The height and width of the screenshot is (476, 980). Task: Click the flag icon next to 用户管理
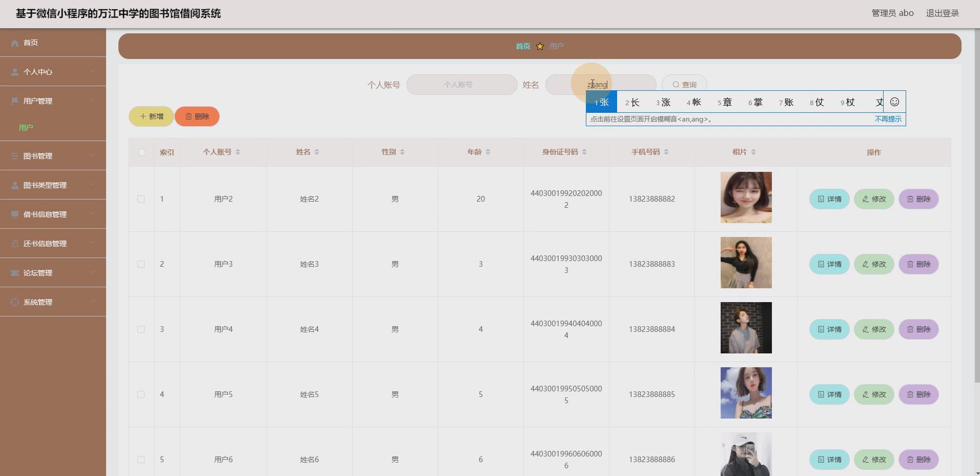click(x=15, y=101)
